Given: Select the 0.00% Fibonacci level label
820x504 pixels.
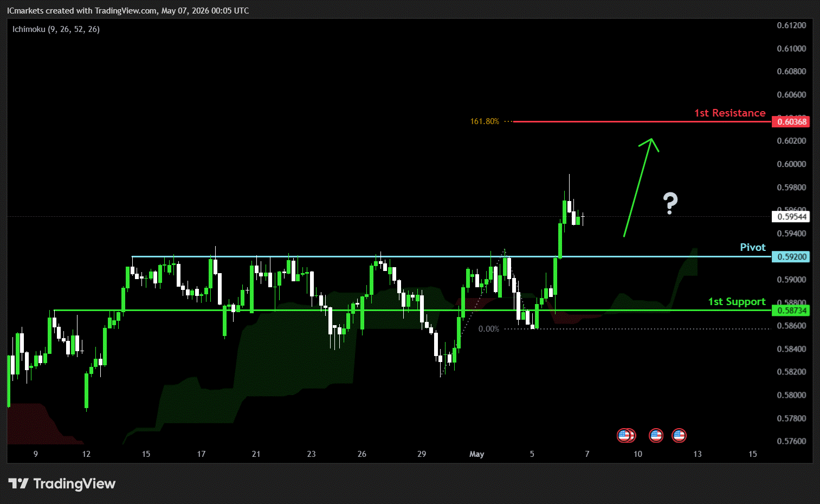Looking at the screenshot, I should click(489, 329).
